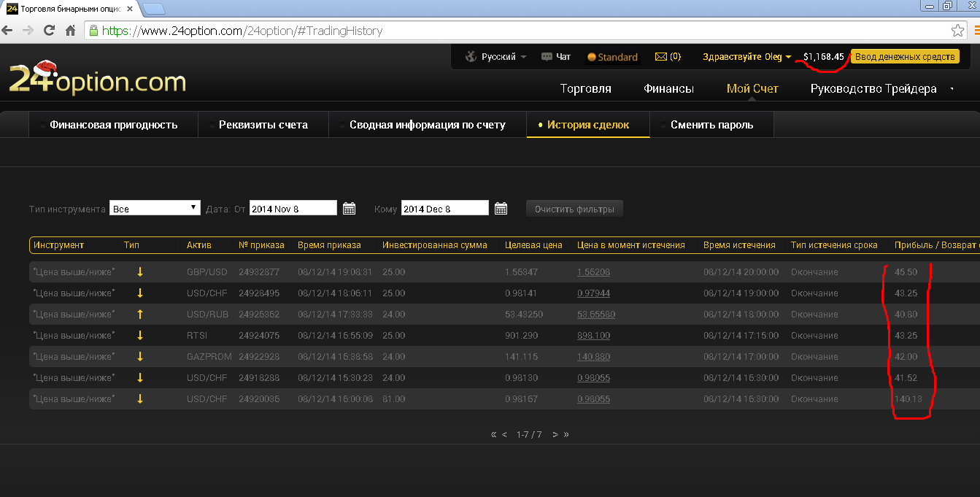Click the browser reload icon
980x497 pixels.
pos(50,31)
